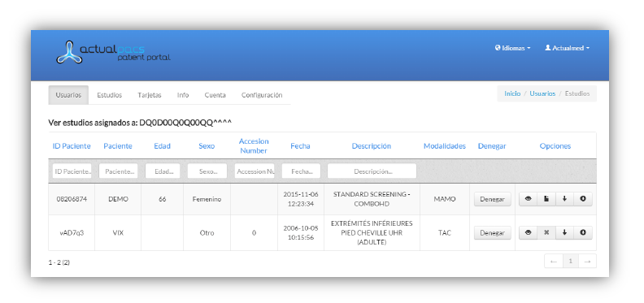Click the circled download icon in VIX row

pyautogui.click(x=583, y=232)
